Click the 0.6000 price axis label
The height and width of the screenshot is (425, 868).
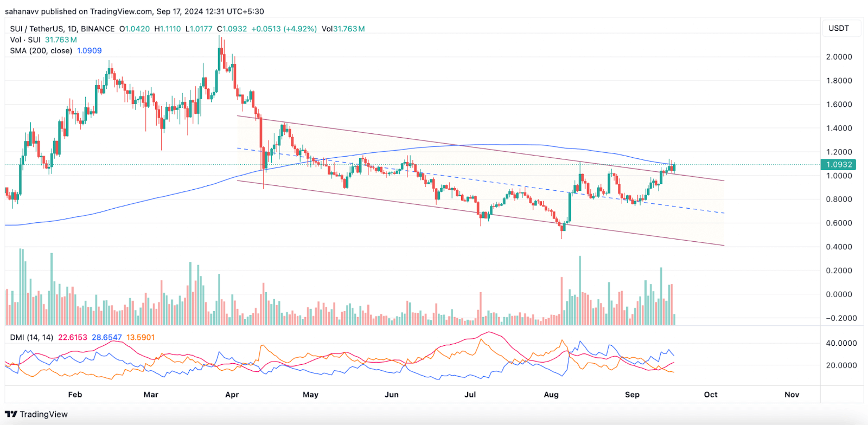coord(839,223)
